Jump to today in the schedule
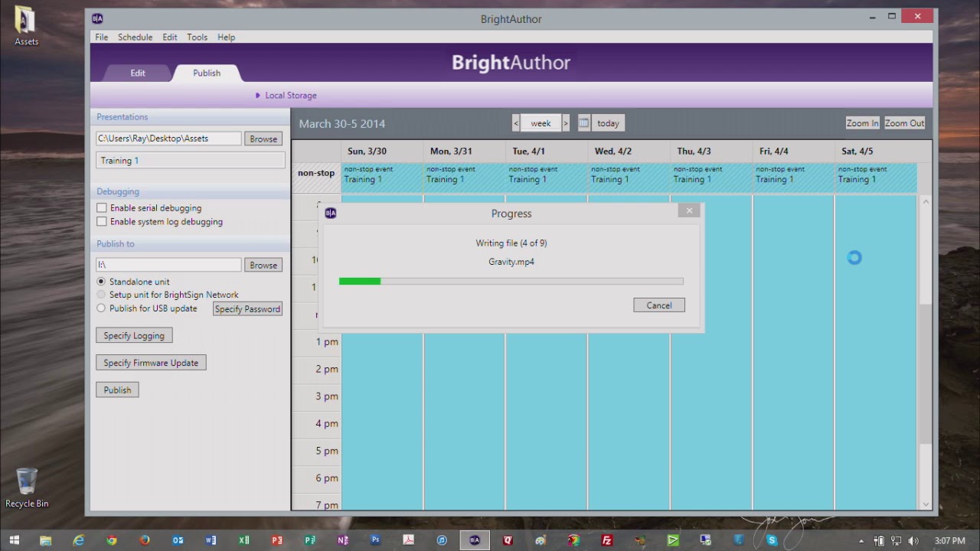The image size is (980, 551). [608, 122]
